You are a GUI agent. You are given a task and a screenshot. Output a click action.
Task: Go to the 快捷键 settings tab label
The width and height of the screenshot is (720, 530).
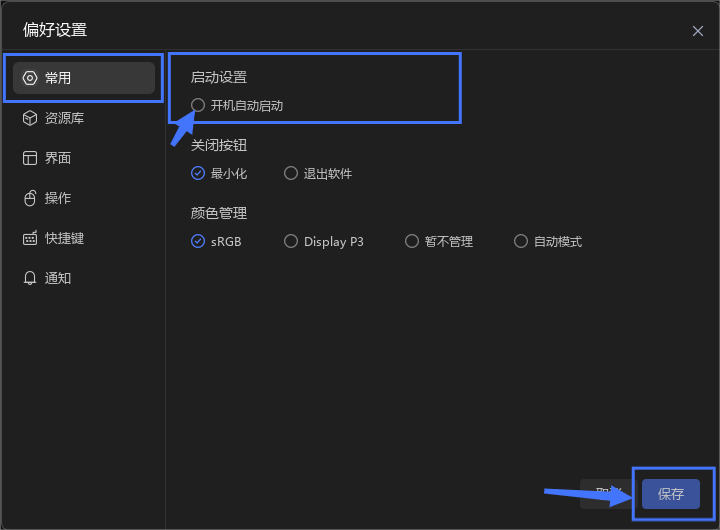click(65, 238)
